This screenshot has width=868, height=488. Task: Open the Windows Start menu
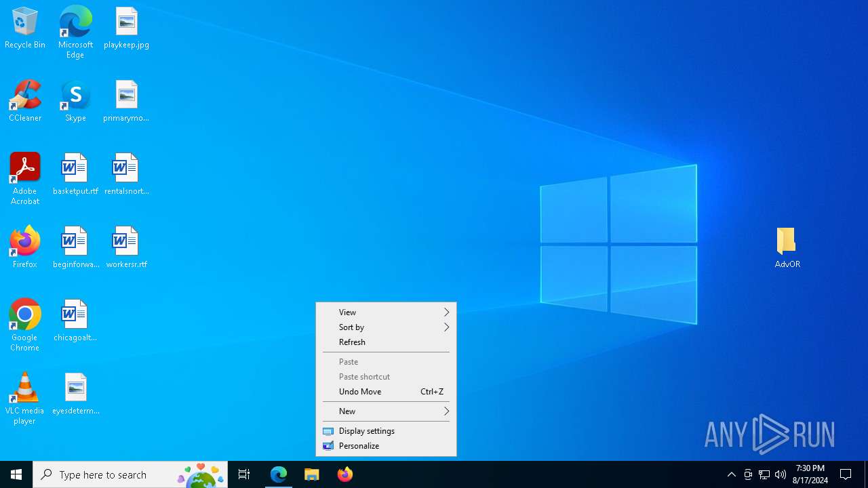tap(16, 474)
